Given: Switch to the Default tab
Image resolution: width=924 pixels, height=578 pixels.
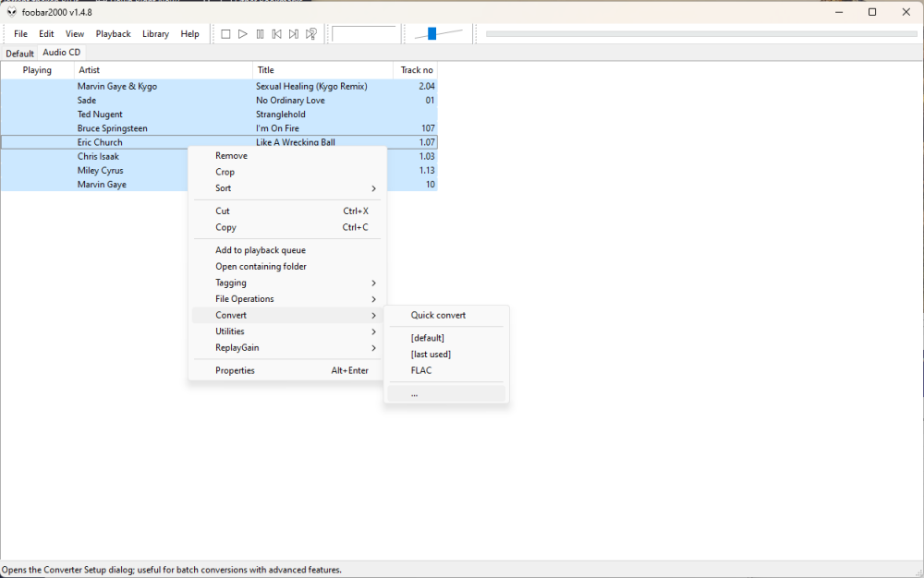Looking at the screenshot, I should [x=19, y=53].
